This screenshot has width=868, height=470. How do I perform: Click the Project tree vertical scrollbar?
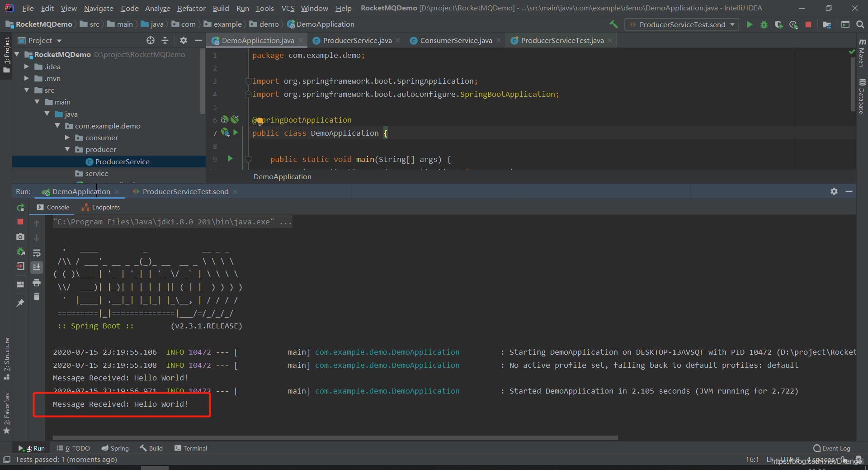(x=202, y=81)
